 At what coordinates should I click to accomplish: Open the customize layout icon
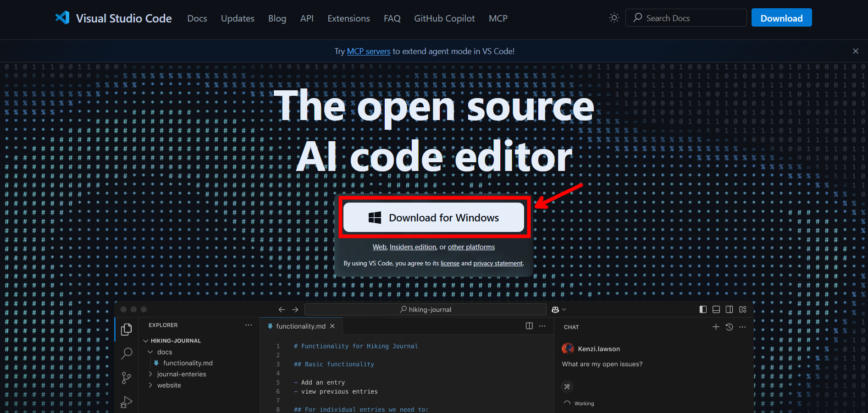743,309
